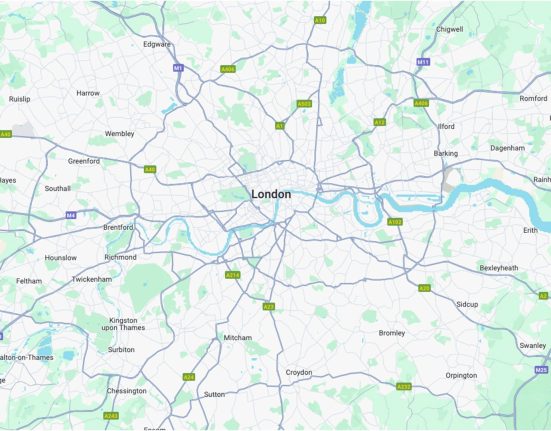Image resolution: width=551 pixels, height=431 pixels.
Task: Click the Wembley place name
Action: coord(119,133)
